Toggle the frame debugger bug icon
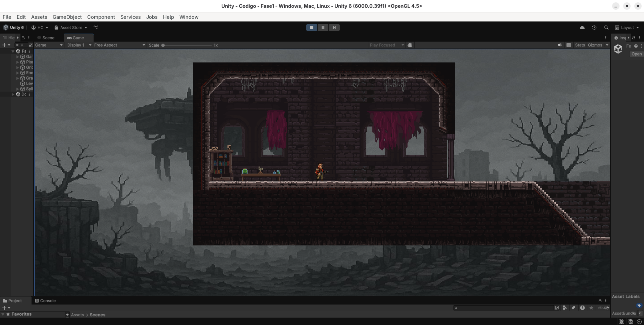The height and width of the screenshot is (325, 644). coord(410,45)
